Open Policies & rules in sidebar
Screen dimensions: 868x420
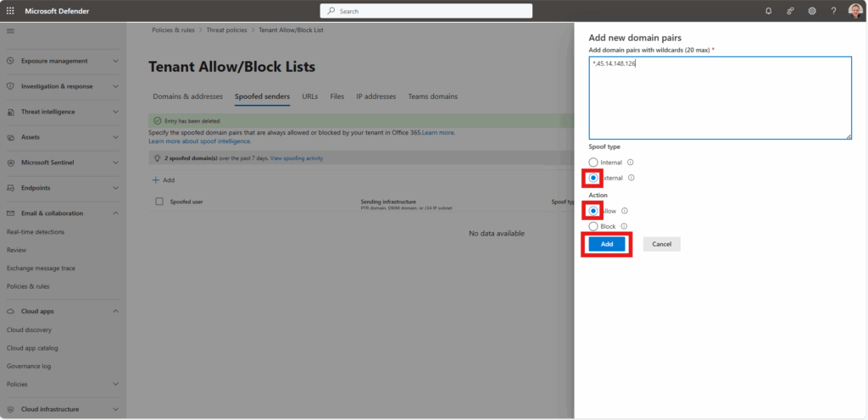pos(28,286)
